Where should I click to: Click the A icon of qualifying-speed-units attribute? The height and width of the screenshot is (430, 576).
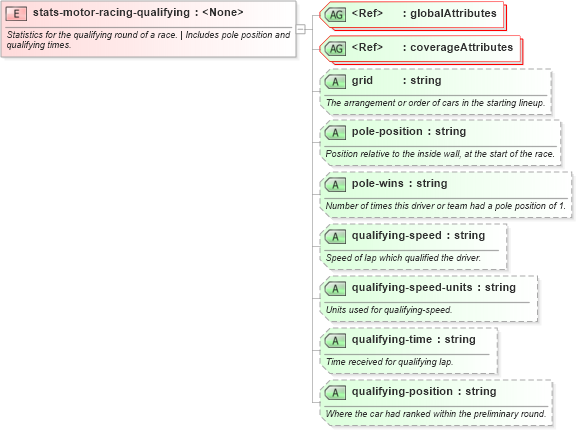(x=335, y=289)
